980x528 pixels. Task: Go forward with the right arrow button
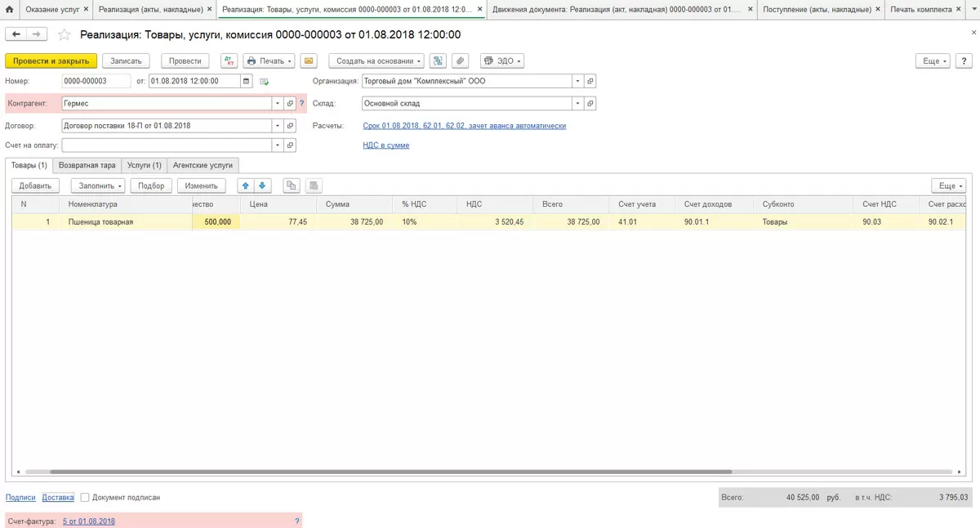tap(37, 34)
